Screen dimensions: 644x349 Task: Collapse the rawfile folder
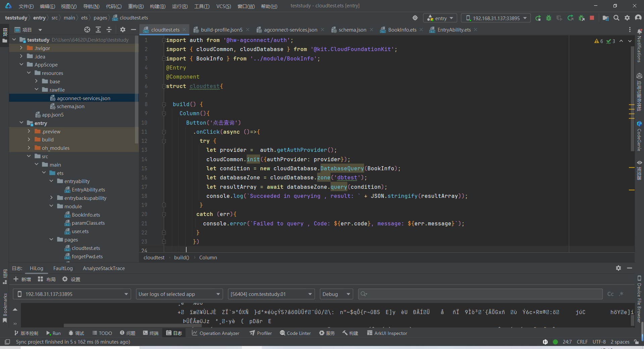[x=37, y=90]
